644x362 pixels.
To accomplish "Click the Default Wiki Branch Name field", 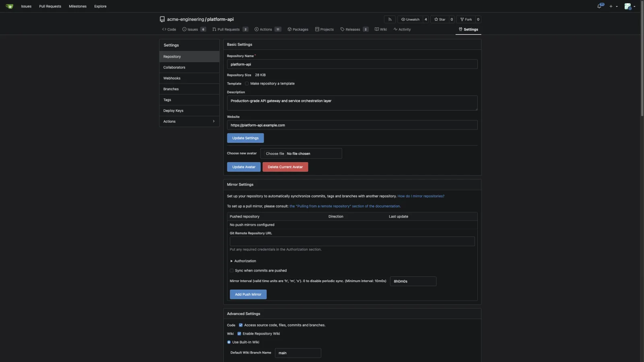I will pyautogui.click(x=298, y=353).
